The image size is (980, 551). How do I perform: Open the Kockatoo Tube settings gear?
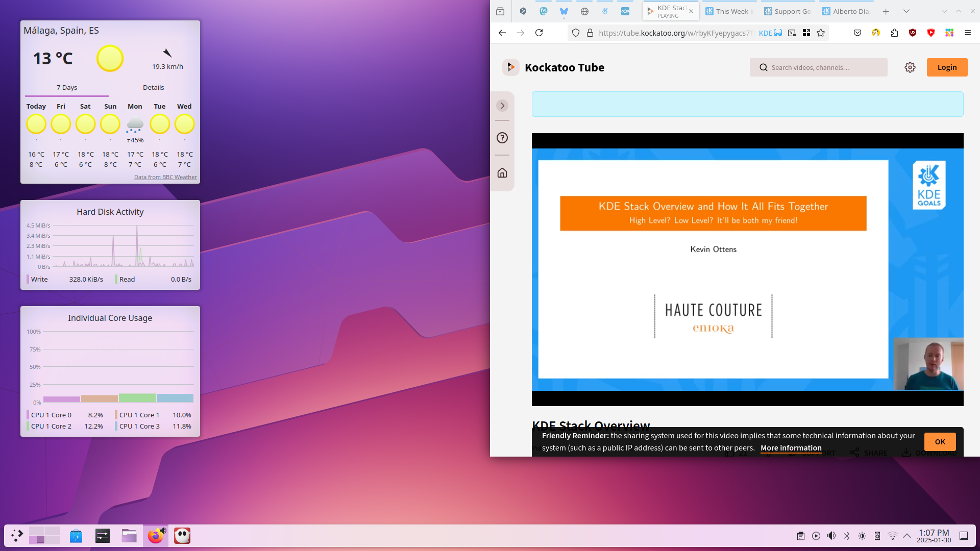[910, 67]
